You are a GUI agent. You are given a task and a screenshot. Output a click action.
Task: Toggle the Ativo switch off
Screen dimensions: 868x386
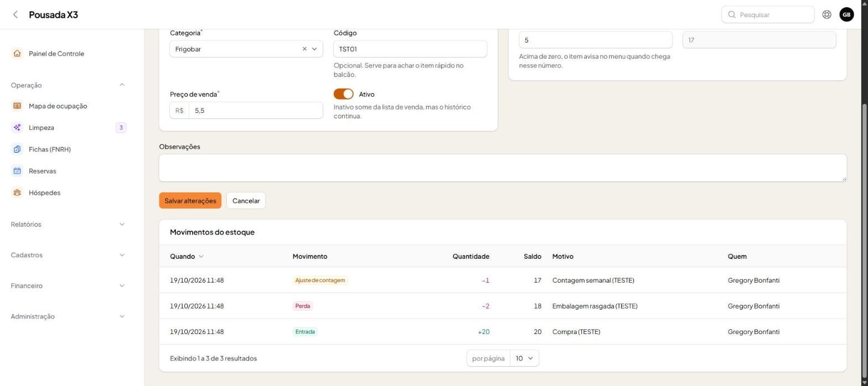pyautogui.click(x=343, y=94)
